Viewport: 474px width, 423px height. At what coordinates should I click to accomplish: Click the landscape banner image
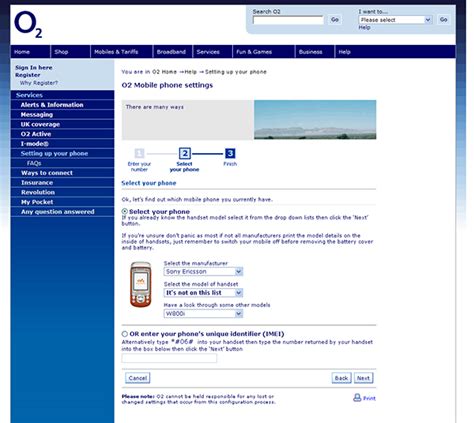tap(315, 119)
